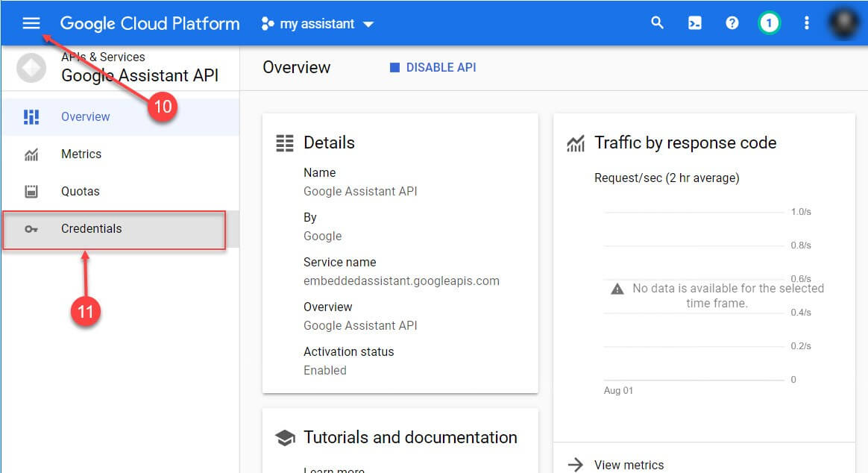Expand the my assistant project dropdown
This screenshot has height=473, width=868.
point(318,24)
